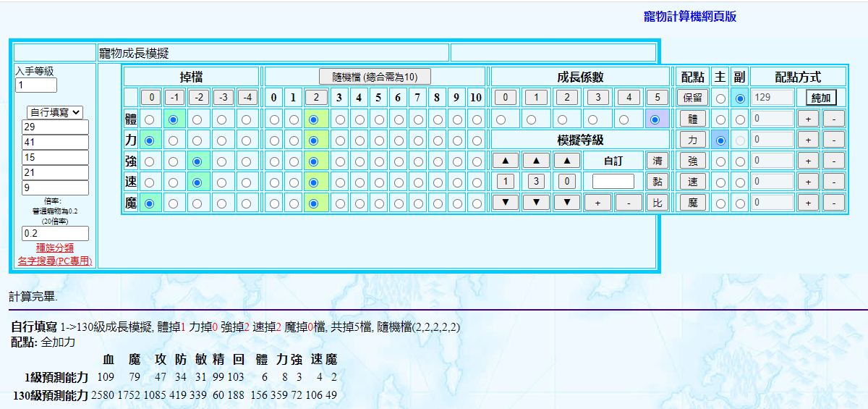Click the 黏 paste button beside 自訂 field
Image resolution: width=868 pixels, height=409 pixels.
tap(658, 182)
